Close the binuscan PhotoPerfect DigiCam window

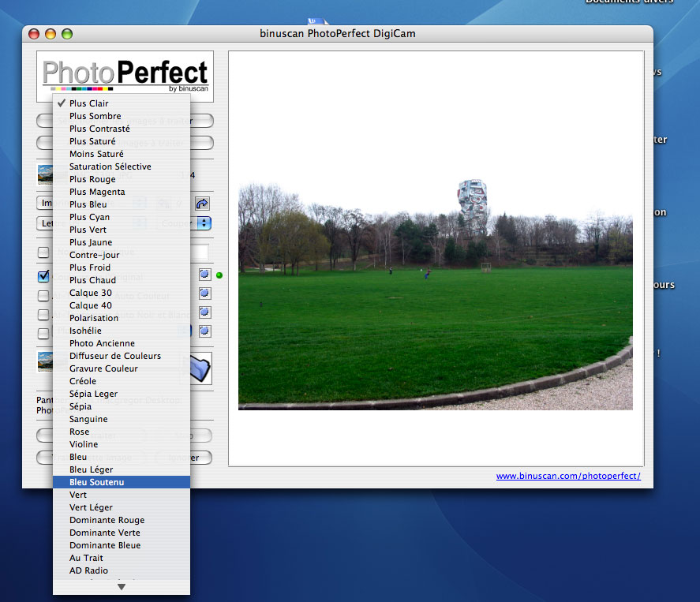click(34, 34)
